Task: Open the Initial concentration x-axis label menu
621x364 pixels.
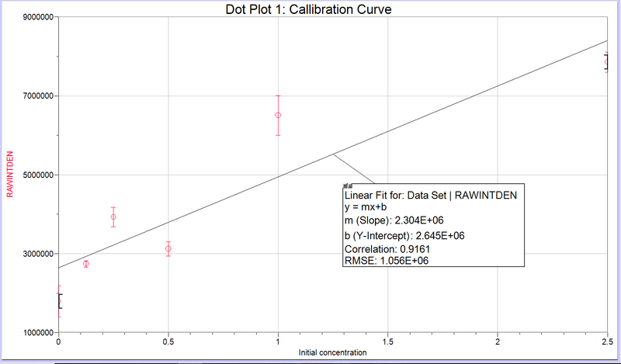Action: 332,353
